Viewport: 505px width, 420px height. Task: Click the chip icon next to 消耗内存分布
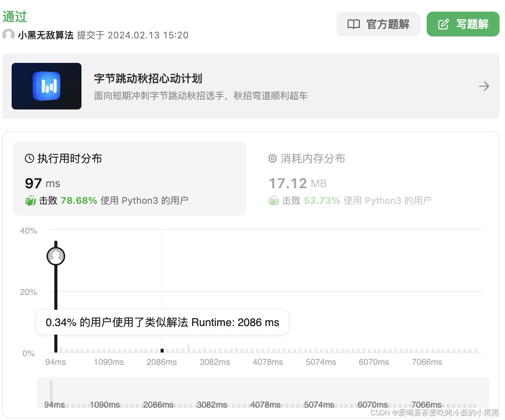pos(273,158)
